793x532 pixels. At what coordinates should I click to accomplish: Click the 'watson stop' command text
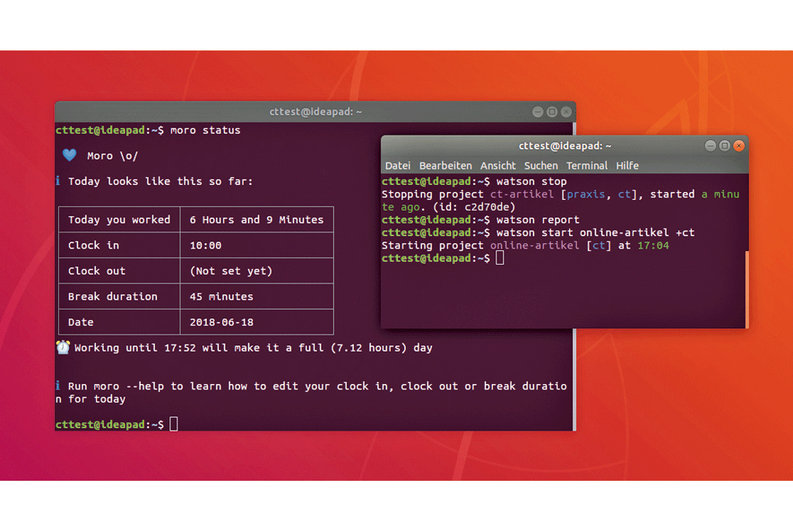click(531, 181)
